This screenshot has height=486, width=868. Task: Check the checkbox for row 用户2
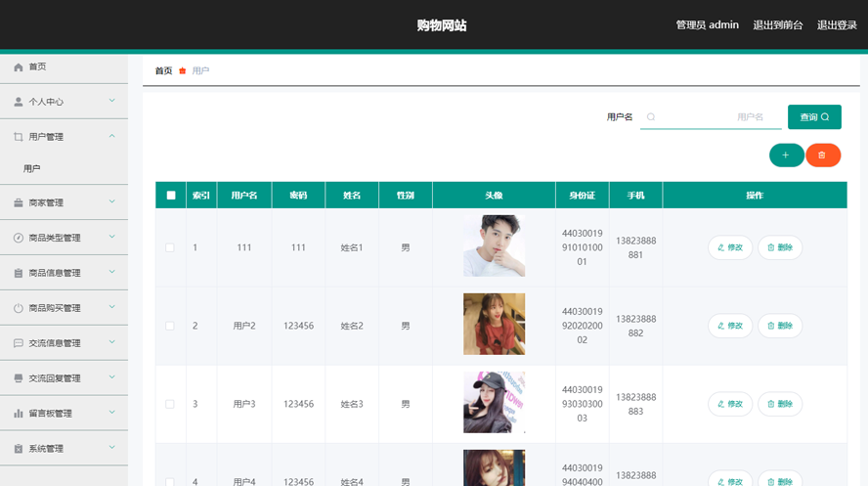(x=170, y=326)
